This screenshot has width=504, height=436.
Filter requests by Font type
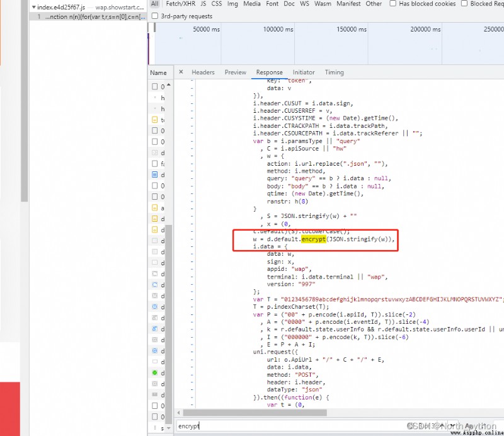pos(272,4)
